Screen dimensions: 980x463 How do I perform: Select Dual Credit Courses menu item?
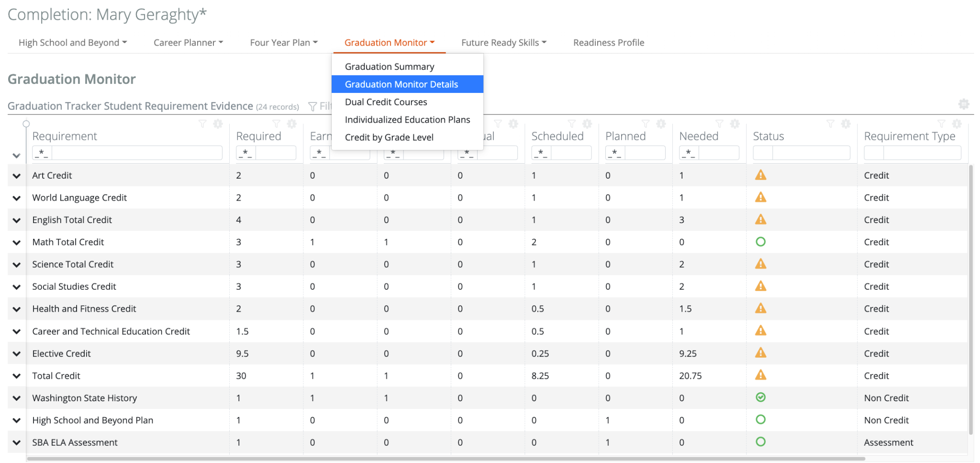pyautogui.click(x=407, y=102)
